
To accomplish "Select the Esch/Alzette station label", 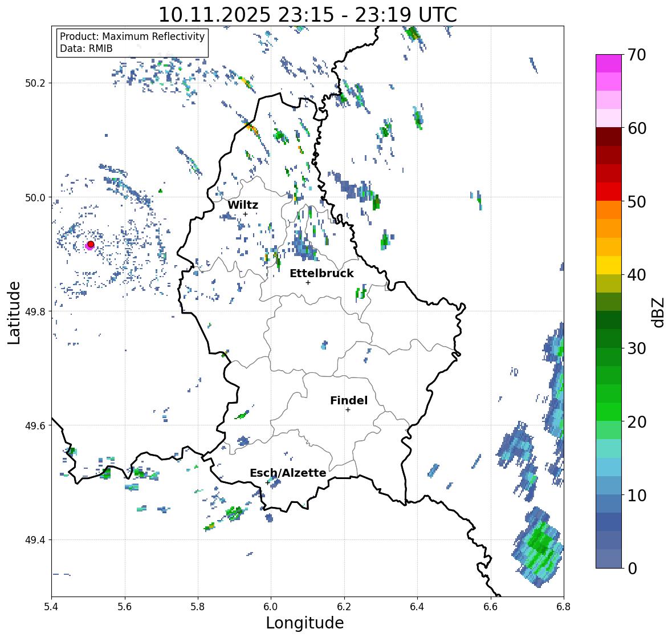I will point(288,473).
